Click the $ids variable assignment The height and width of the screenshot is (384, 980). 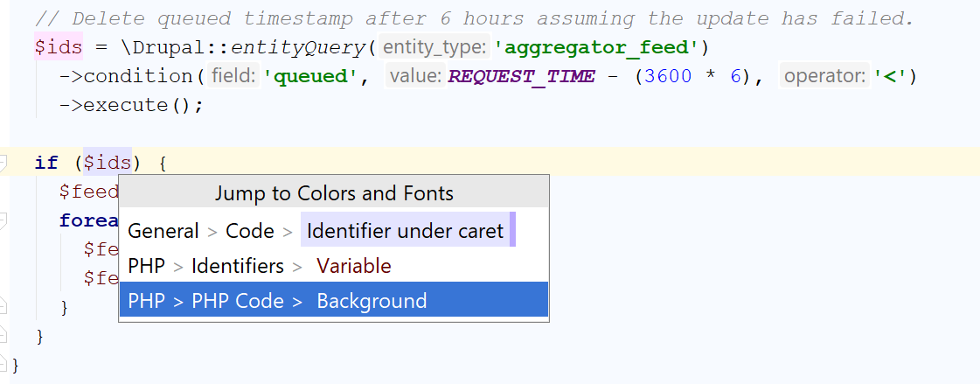(58, 47)
